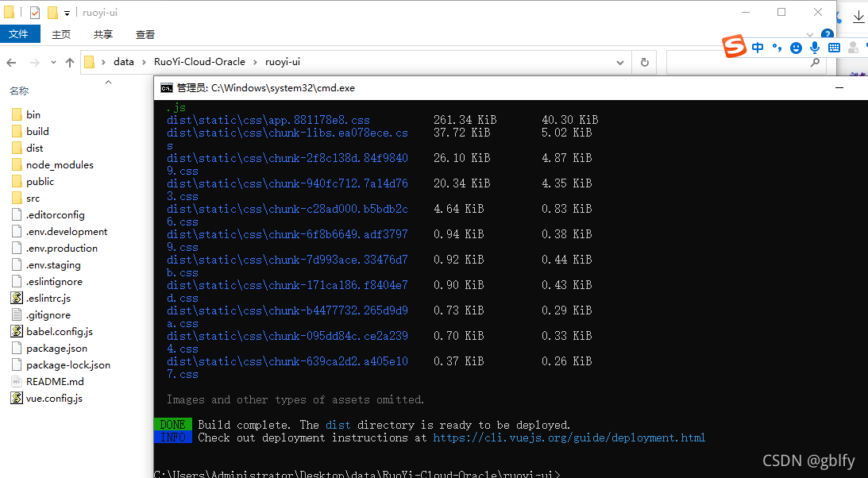
Task: Toggle Sogou Chinese/English mode indicator
Action: pos(758,48)
